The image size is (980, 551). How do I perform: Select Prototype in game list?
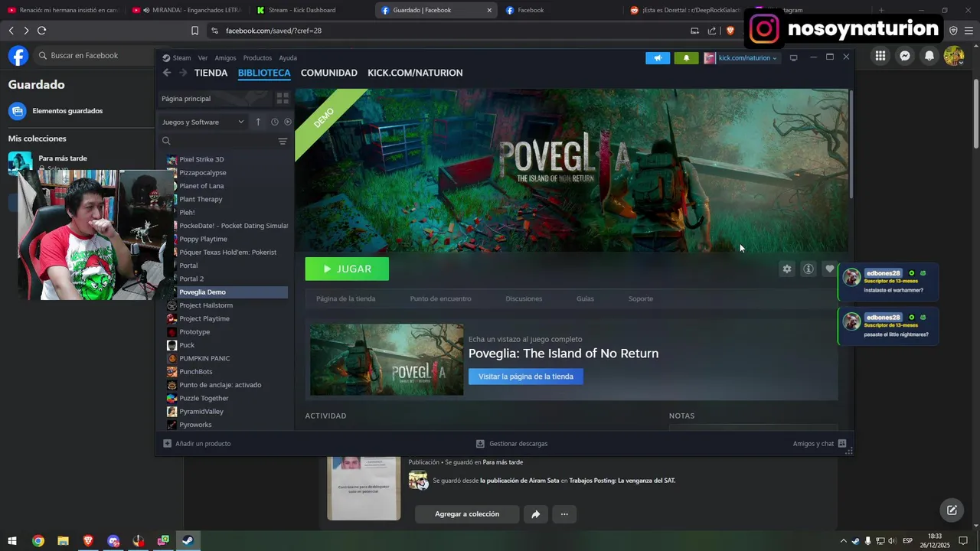point(194,332)
